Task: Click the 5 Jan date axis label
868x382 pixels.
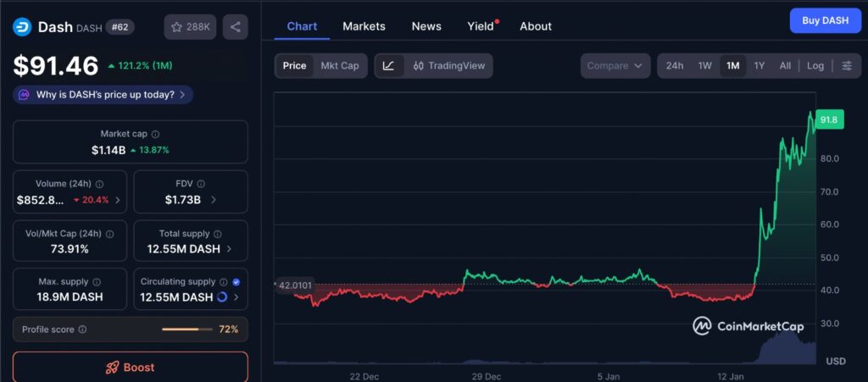Action: (x=609, y=376)
